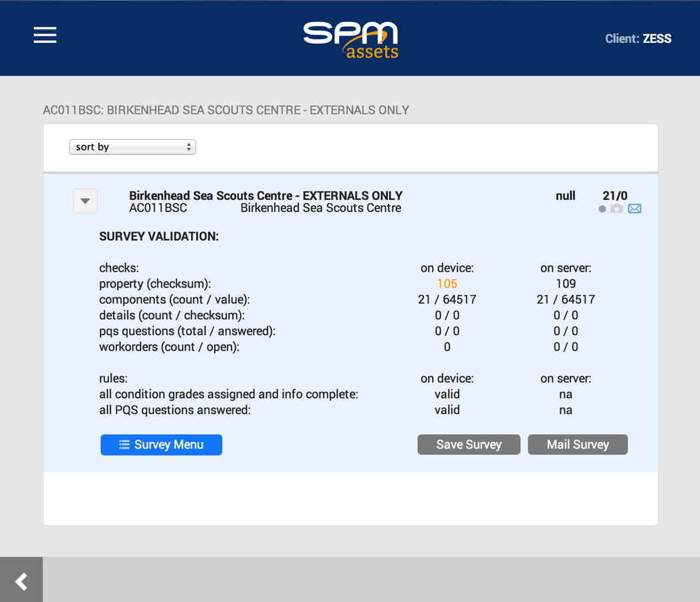Image resolution: width=700 pixels, height=602 pixels.
Task: Click the 21/0 count value
Action: coord(614,195)
